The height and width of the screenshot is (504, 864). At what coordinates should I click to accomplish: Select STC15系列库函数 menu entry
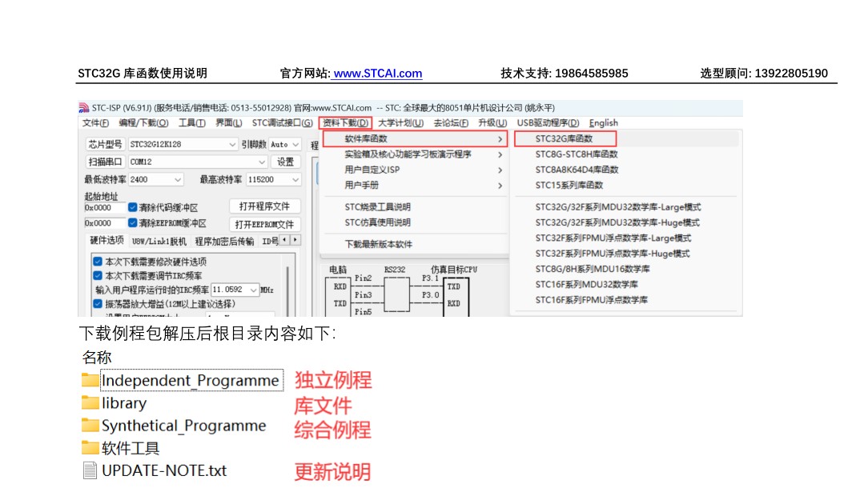pos(569,186)
